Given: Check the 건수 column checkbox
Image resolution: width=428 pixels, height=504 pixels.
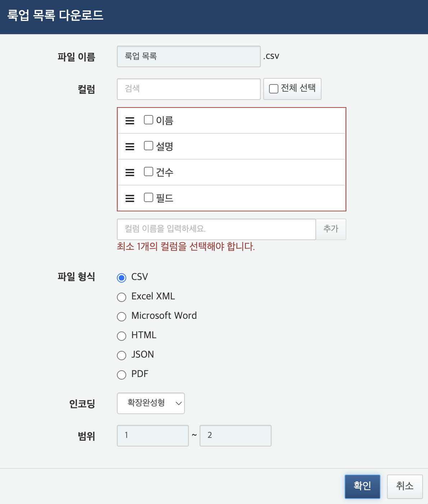Looking at the screenshot, I should 148,171.
